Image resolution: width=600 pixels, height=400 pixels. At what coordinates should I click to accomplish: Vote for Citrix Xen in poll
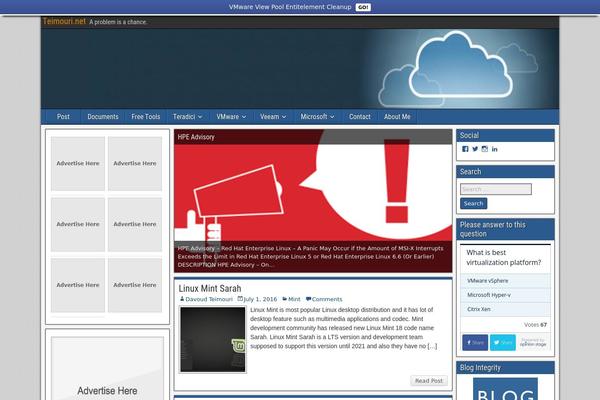coord(505,309)
